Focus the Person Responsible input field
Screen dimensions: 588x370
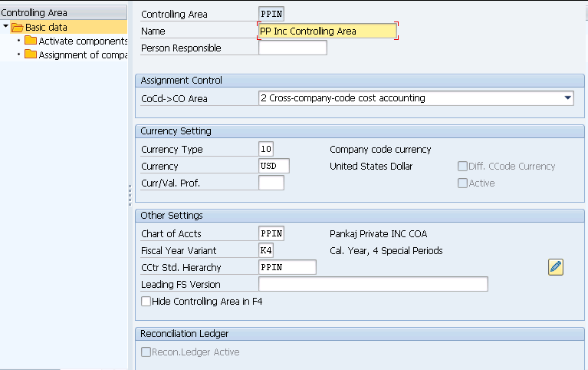[x=293, y=48]
